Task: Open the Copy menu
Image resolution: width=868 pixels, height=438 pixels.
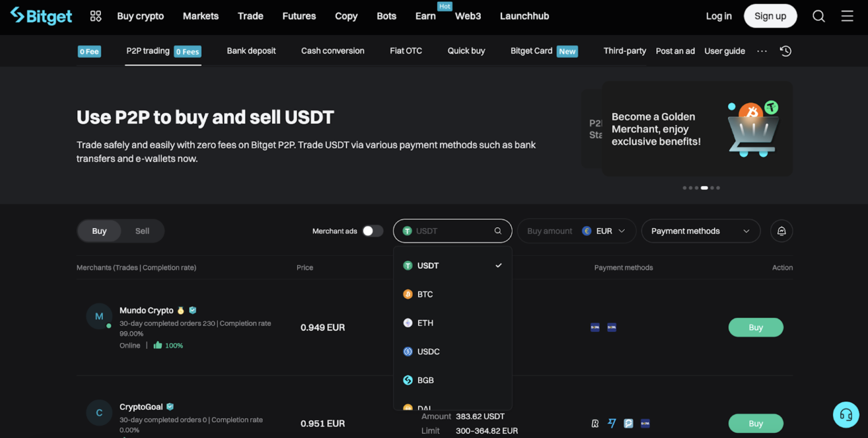Action: tap(346, 16)
